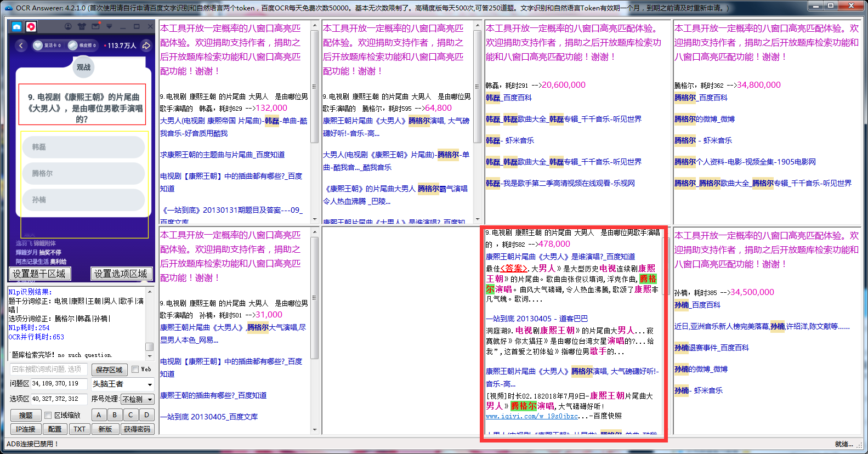Open link 康熙王朝的插曲有哪些?_百度知道
This screenshot has width=868, height=454.
(x=213, y=395)
